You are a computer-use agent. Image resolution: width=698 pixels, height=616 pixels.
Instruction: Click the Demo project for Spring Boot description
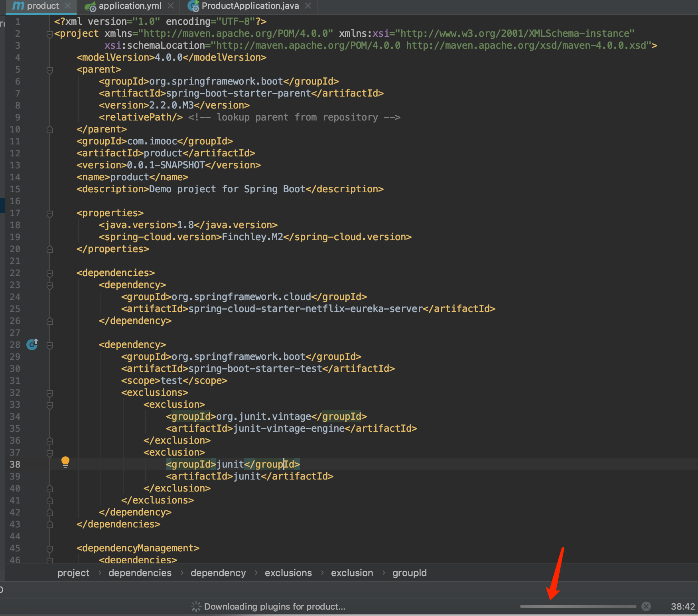click(227, 189)
